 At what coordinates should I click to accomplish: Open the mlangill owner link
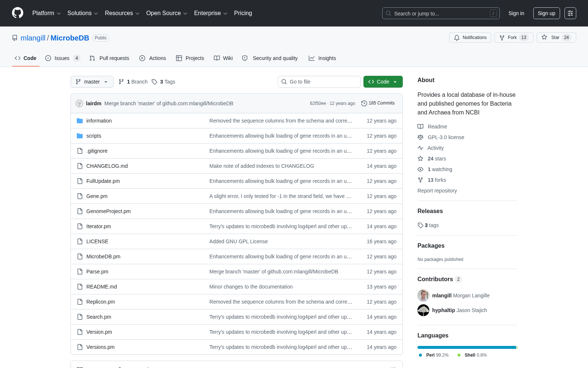click(x=33, y=38)
